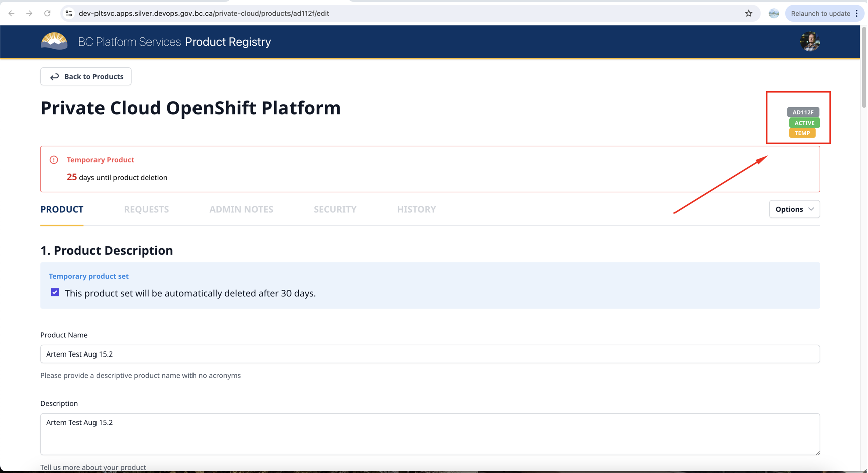Switch to the PRODUCT tab

[62, 209]
